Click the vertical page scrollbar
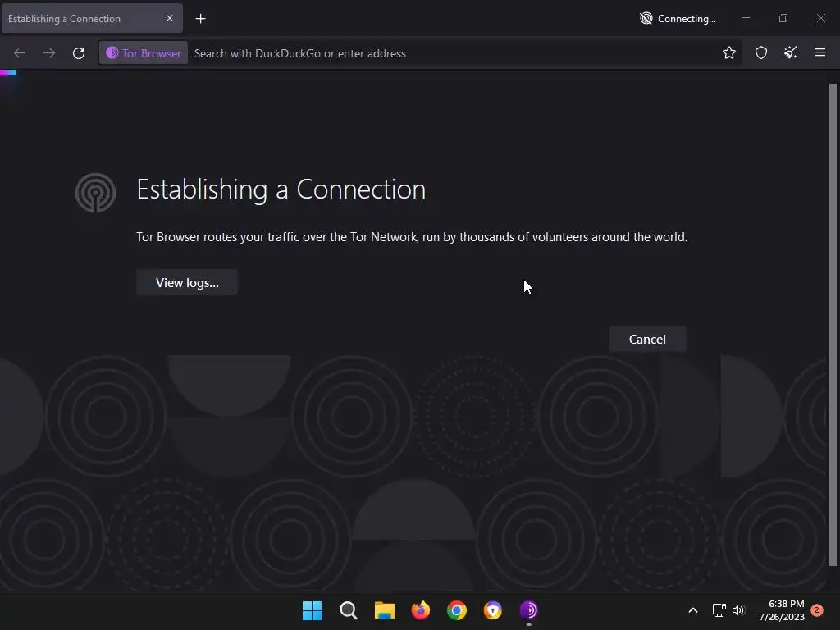The height and width of the screenshot is (630, 840). pyautogui.click(x=833, y=324)
